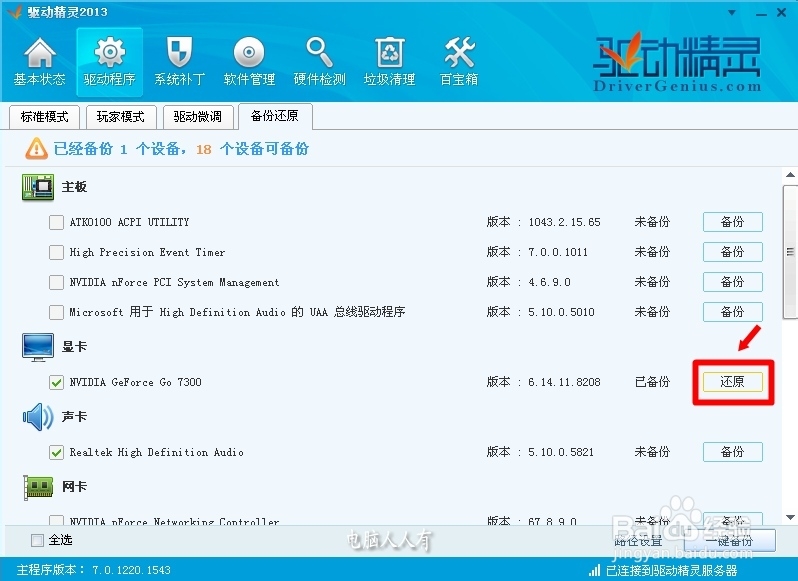This screenshot has width=798, height=581.
Task: Click the 主板 motherboard category icon
Action: pyautogui.click(x=38, y=187)
